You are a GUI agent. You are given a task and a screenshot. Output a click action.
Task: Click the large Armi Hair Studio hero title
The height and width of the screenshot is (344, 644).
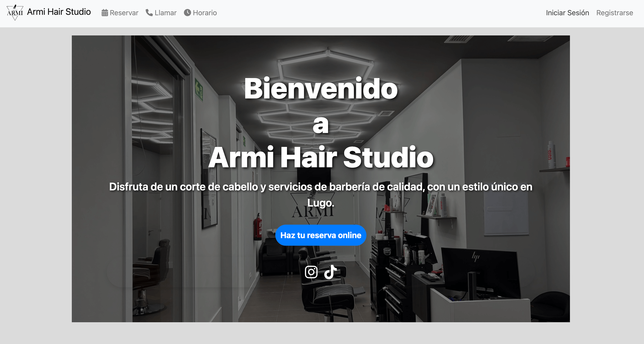(x=321, y=157)
